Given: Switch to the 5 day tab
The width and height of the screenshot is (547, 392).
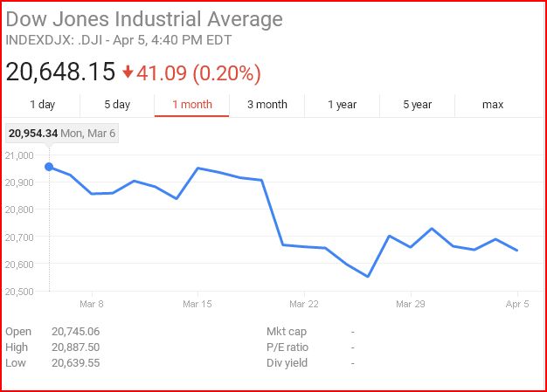Looking at the screenshot, I should point(117,105).
